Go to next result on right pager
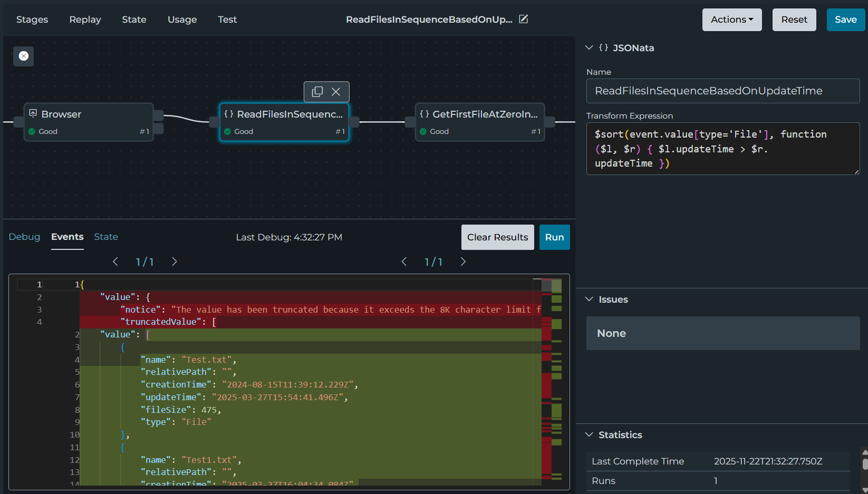 (463, 261)
